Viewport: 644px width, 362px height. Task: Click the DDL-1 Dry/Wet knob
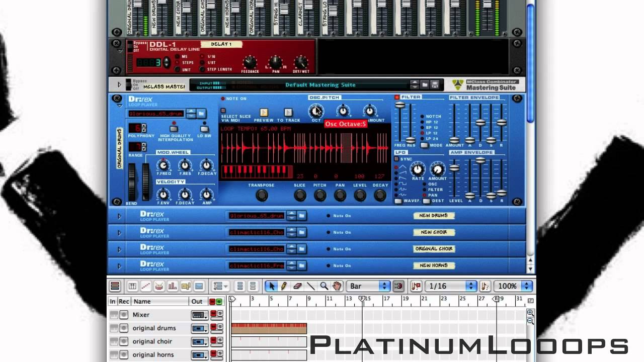301,62
